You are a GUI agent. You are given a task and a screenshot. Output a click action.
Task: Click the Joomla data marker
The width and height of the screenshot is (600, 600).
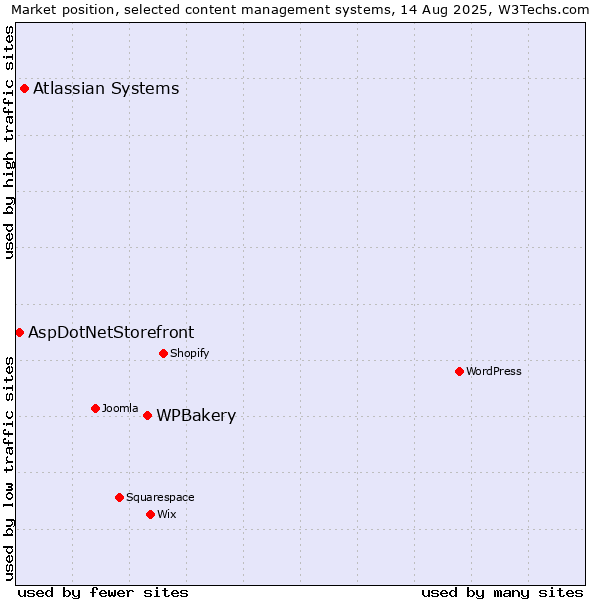(x=96, y=409)
